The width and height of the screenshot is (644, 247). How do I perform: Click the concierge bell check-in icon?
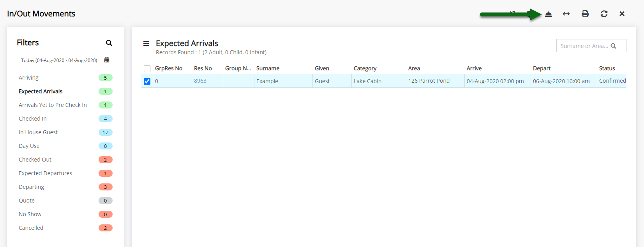[x=548, y=14]
